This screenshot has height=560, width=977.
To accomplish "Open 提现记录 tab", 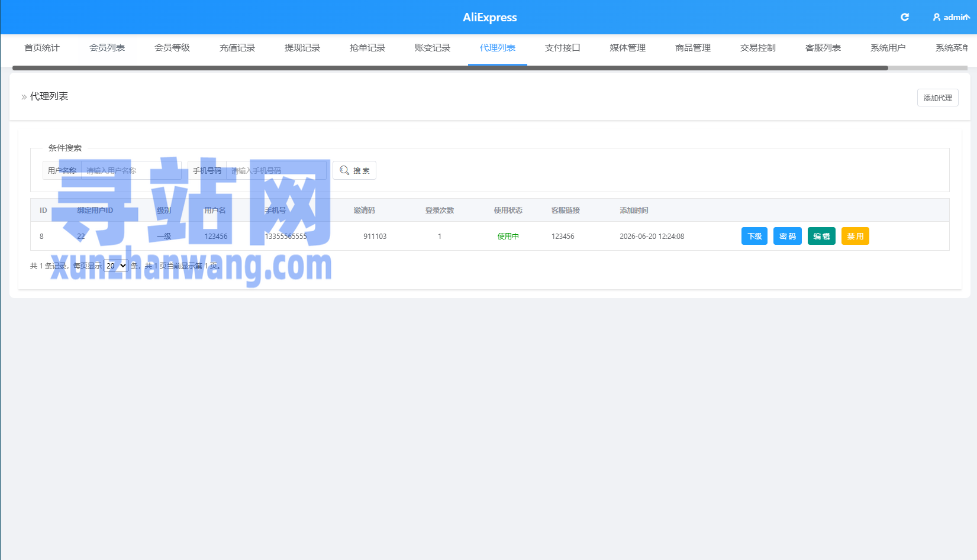I will (302, 48).
